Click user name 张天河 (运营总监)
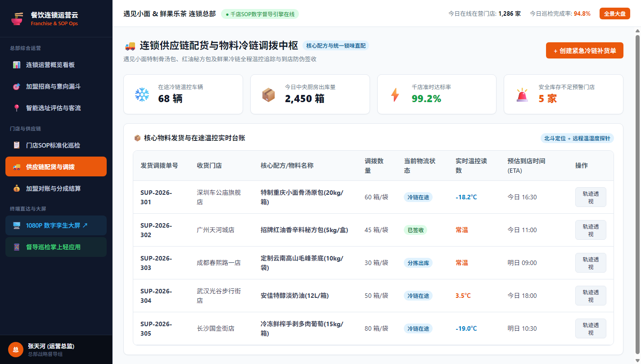Viewport: 641px width, 364px height. [51, 346]
